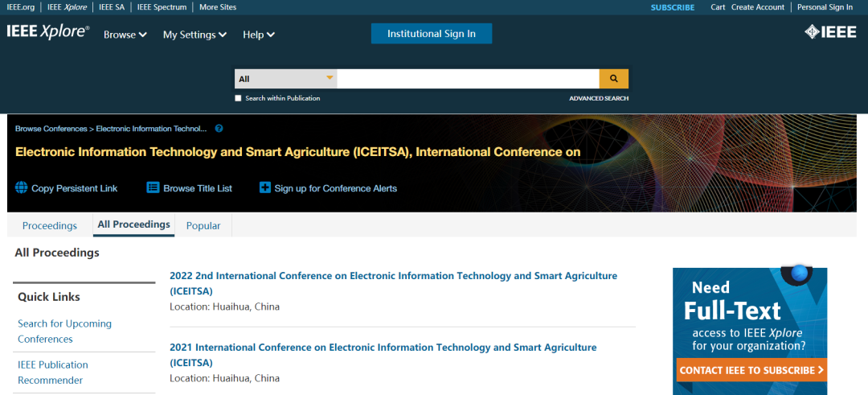The image size is (868, 395).
Task: Open the Cart link
Action: click(x=718, y=7)
